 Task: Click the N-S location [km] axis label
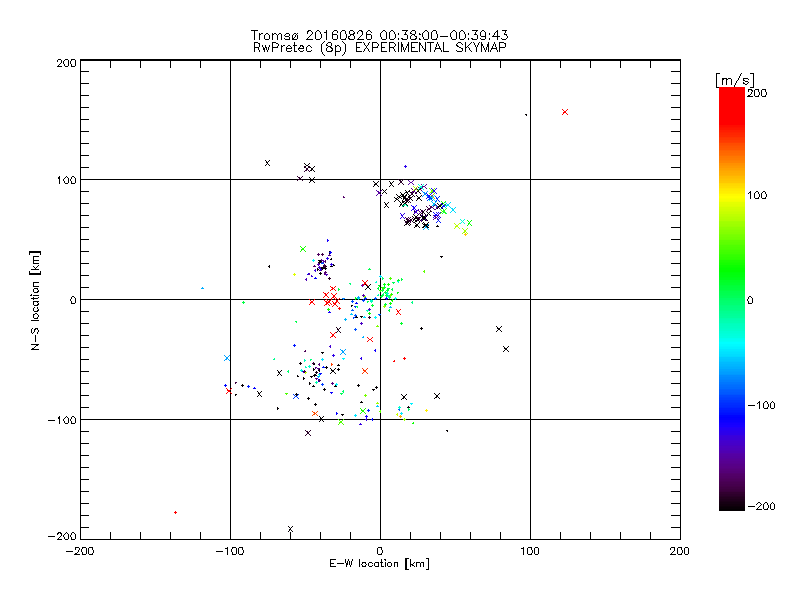pos(35,300)
